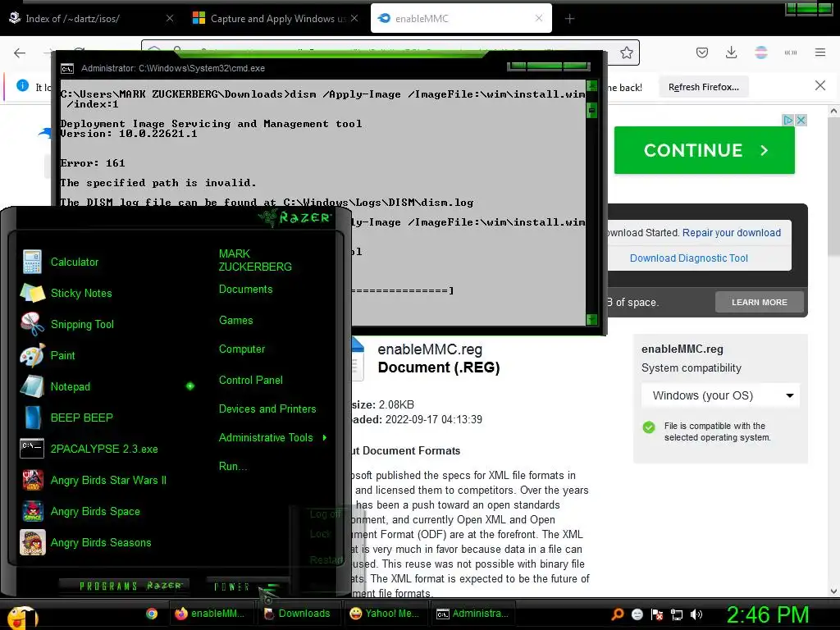Run 2PACALYPSE 2.3.exe icon
Viewport: 840px width, 630px height.
click(x=33, y=449)
